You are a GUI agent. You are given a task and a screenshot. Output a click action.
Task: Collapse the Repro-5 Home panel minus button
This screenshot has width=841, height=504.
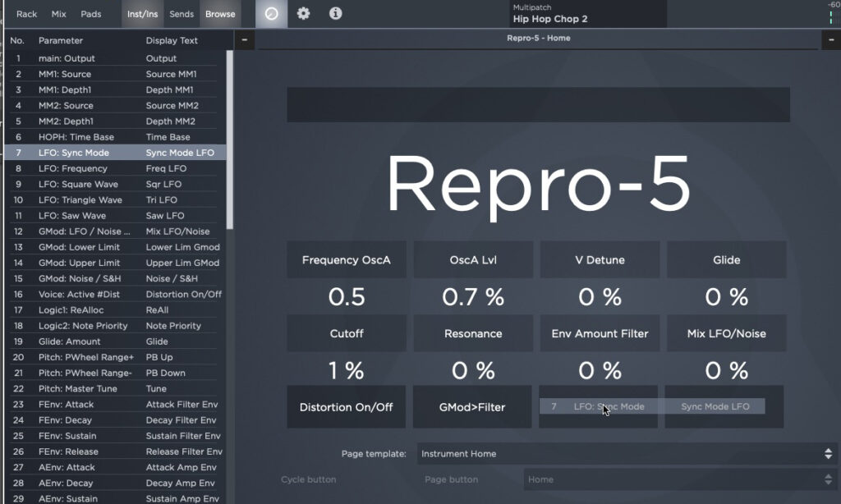[831, 39]
